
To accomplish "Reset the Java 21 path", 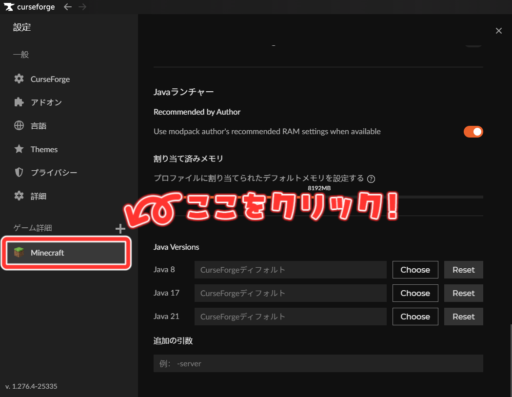I will click(463, 316).
